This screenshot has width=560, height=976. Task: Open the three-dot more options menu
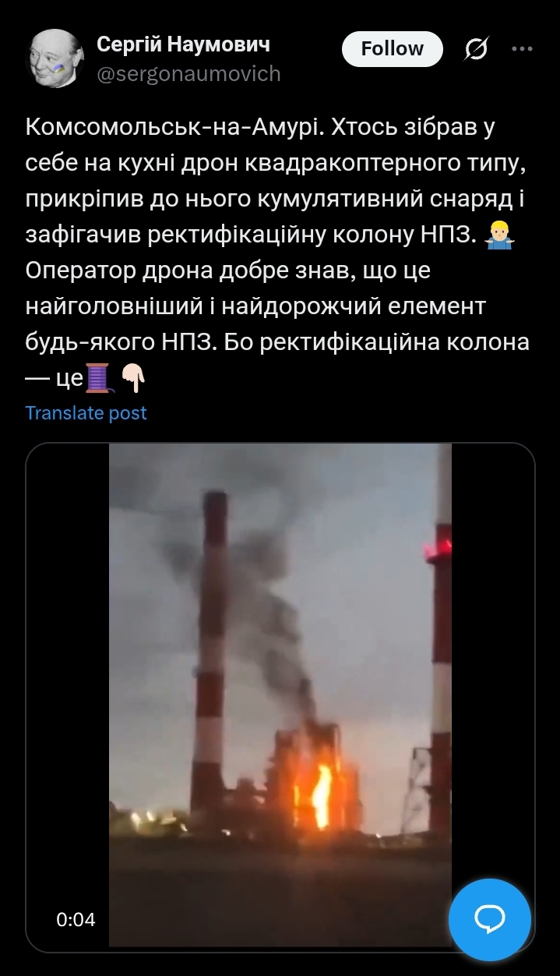[521, 48]
